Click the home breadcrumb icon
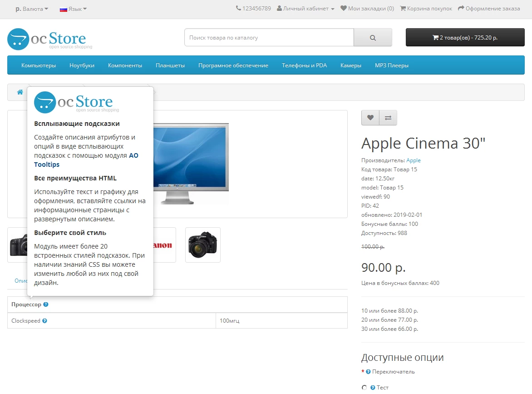Viewport: 532px width, 394px height. [20, 92]
